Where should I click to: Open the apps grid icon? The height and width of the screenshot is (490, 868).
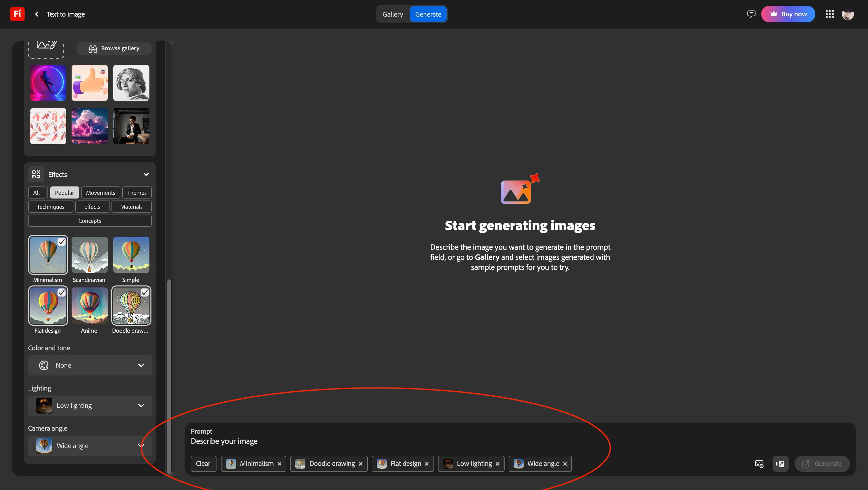(830, 14)
